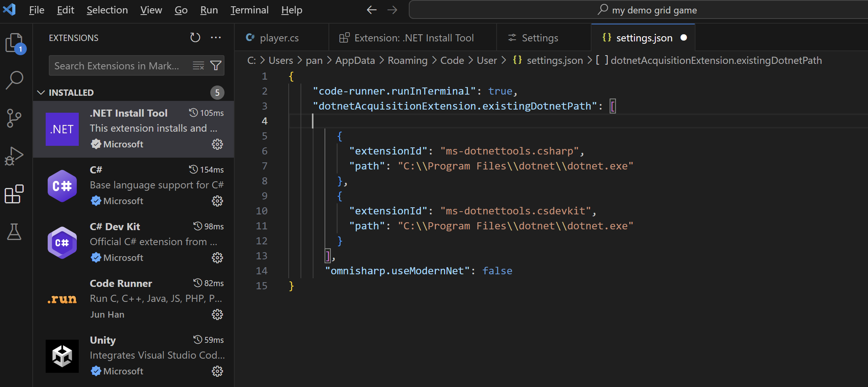Open the Terminal menu
The height and width of the screenshot is (387, 868).
coord(249,10)
